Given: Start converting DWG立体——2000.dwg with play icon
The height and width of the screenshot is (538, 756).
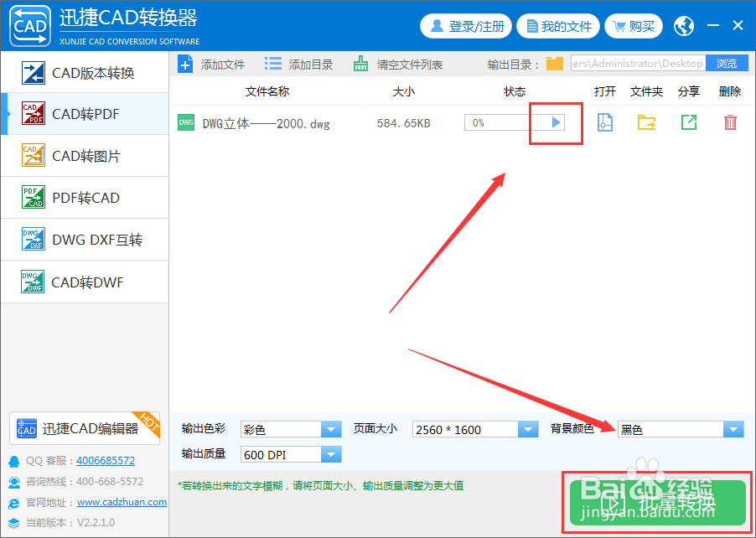Looking at the screenshot, I should tap(555, 122).
